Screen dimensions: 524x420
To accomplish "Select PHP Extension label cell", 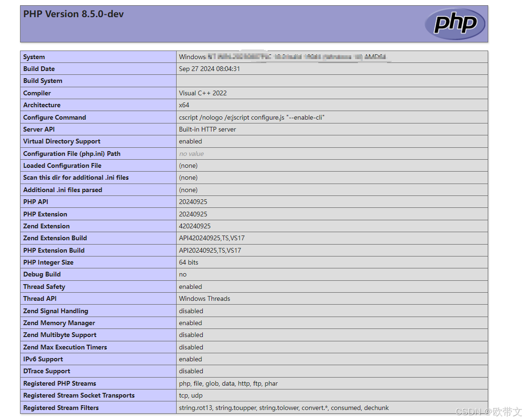I will [45, 214].
